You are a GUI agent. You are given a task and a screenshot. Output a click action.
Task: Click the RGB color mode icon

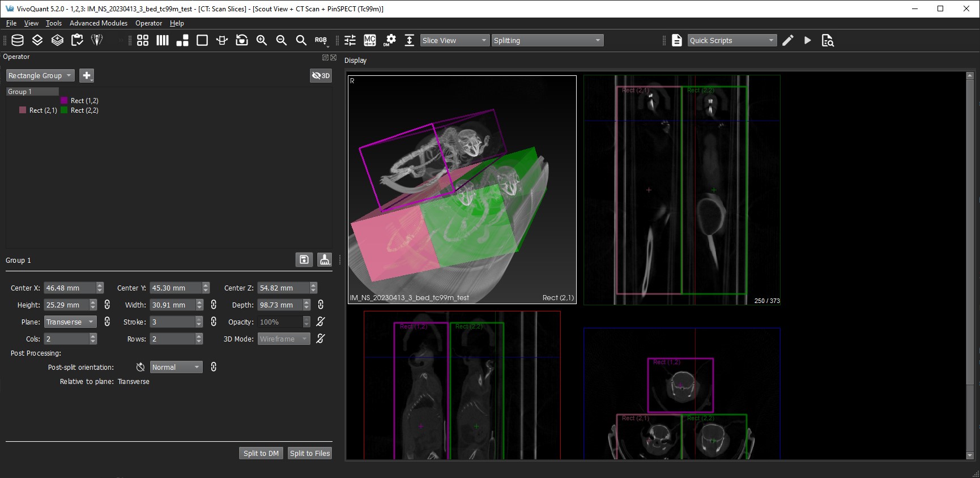(x=321, y=40)
